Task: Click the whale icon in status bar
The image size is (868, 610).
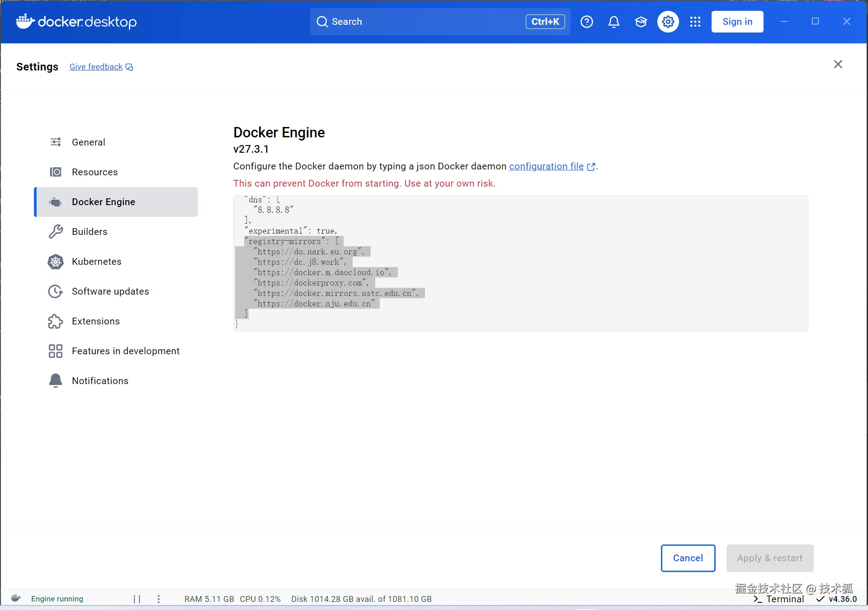Action: 16,598
